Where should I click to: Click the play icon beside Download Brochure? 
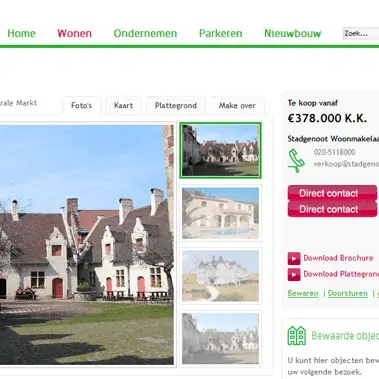coord(294,258)
